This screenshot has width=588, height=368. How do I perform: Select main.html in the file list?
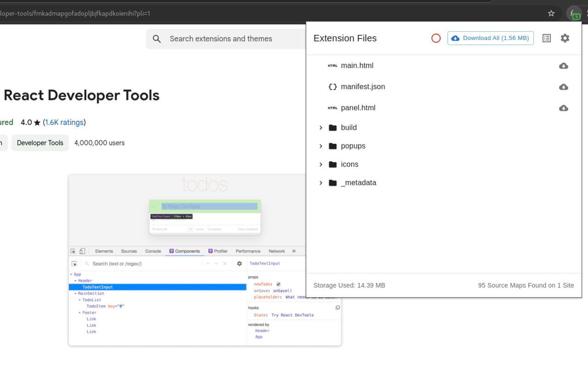tap(357, 66)
